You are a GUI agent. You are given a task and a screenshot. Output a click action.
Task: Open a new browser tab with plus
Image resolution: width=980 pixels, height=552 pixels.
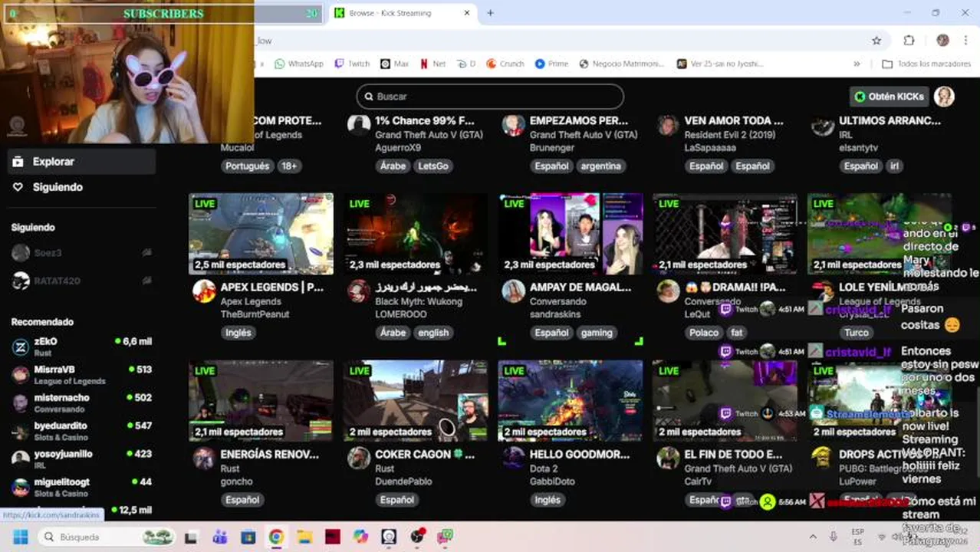[x=491, y=13]
